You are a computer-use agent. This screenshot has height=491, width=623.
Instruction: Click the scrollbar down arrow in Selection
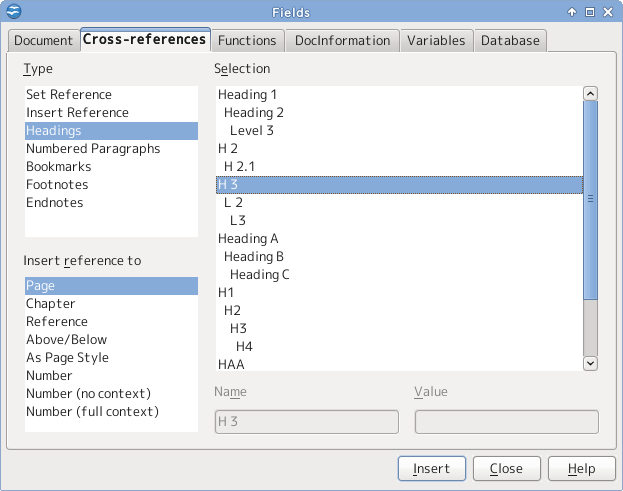(590, 364)
